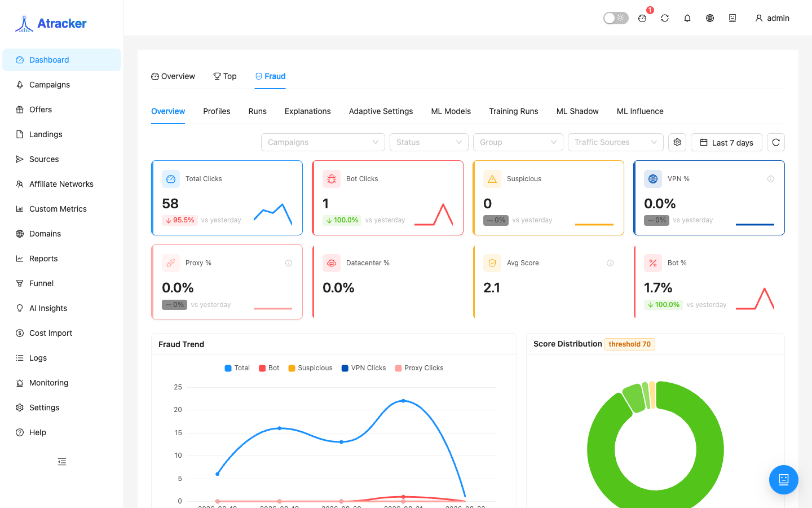
Task: Open the ML Models sub-tab
Action: click(x=451, y=111)
